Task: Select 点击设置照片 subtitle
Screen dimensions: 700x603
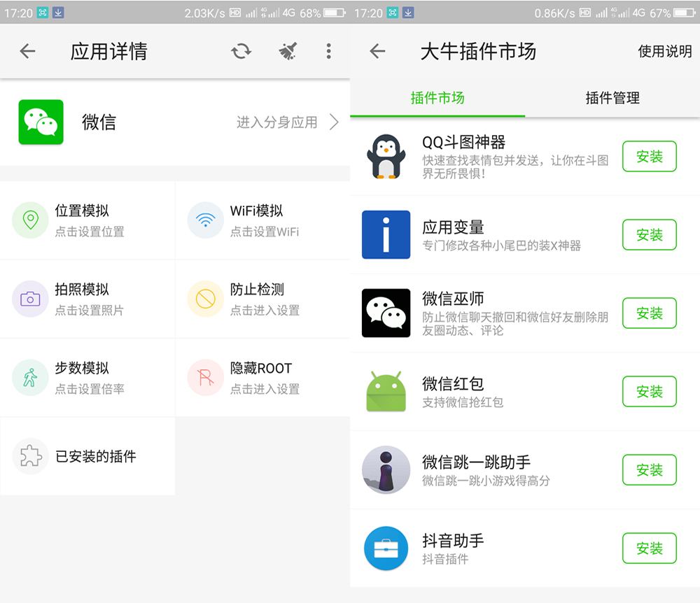Action: tap(90, 311)
